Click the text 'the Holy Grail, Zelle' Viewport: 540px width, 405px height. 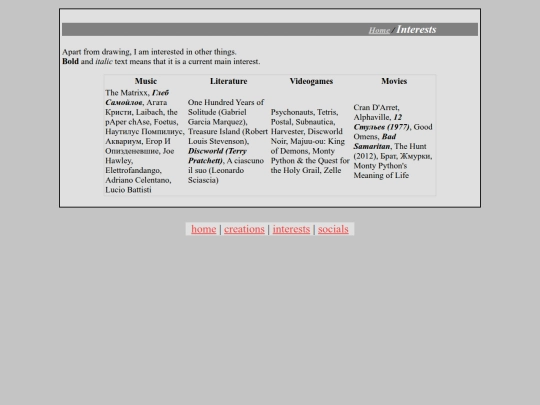pos(306,170)
